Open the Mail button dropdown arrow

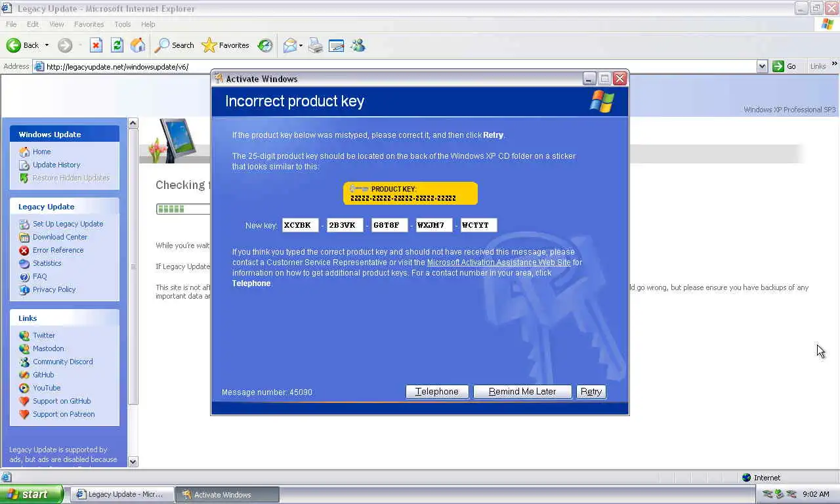301,45
